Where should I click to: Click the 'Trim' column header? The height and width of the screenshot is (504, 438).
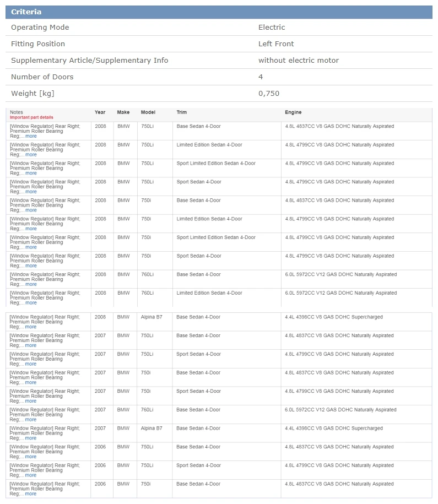pos(181,112)
